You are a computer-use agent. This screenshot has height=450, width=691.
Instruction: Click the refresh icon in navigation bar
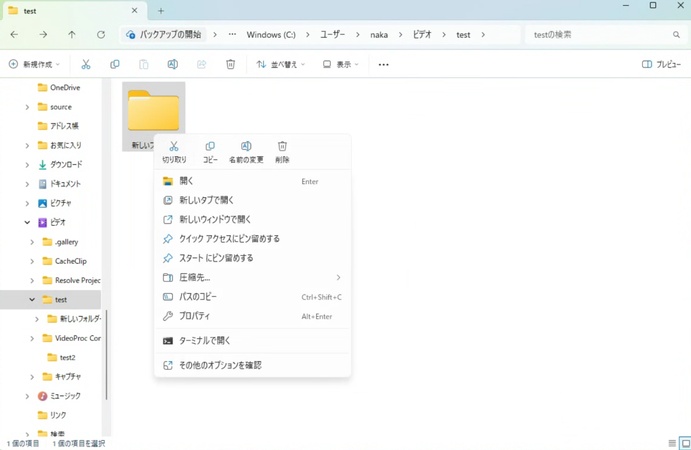(x=101, y=35)
